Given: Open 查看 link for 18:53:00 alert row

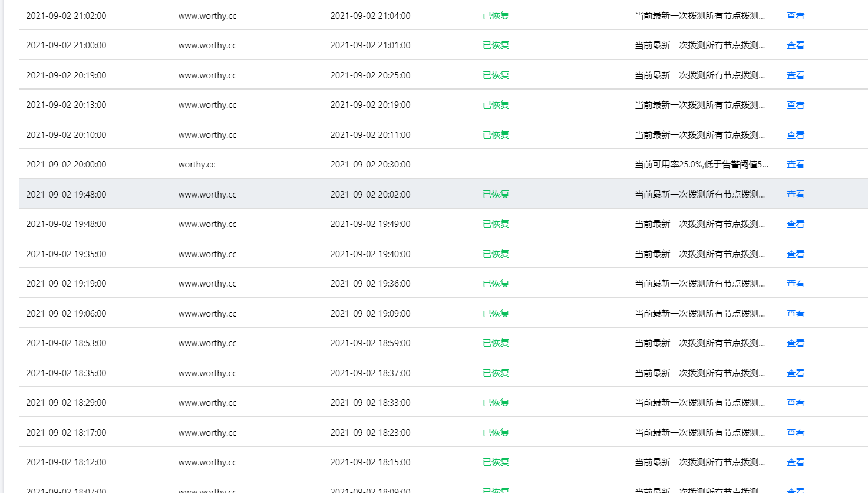Looking at the screenshot, I should pos(796,343).
